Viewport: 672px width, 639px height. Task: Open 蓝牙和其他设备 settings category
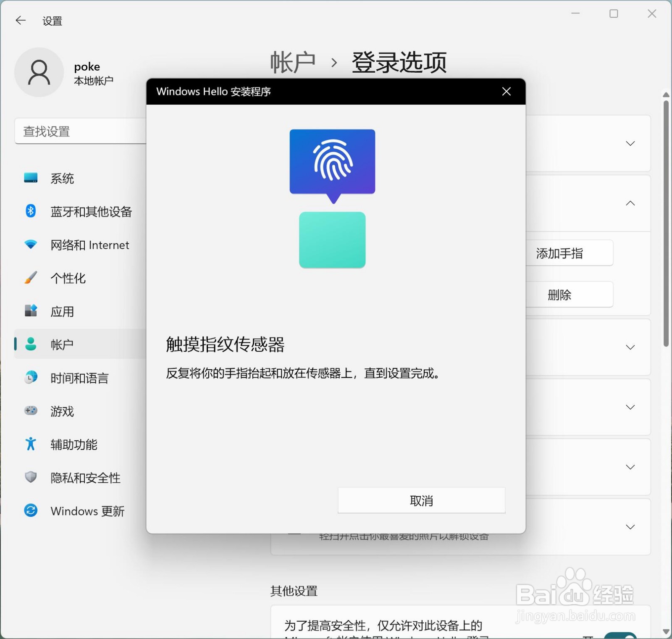(80, 211)
